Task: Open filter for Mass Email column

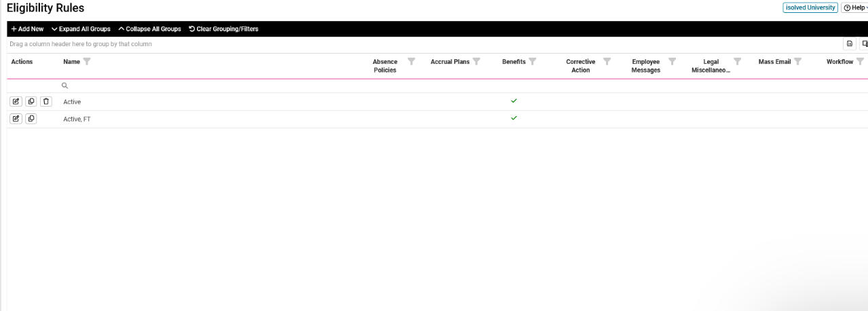Action: click(x=798, y=62)
